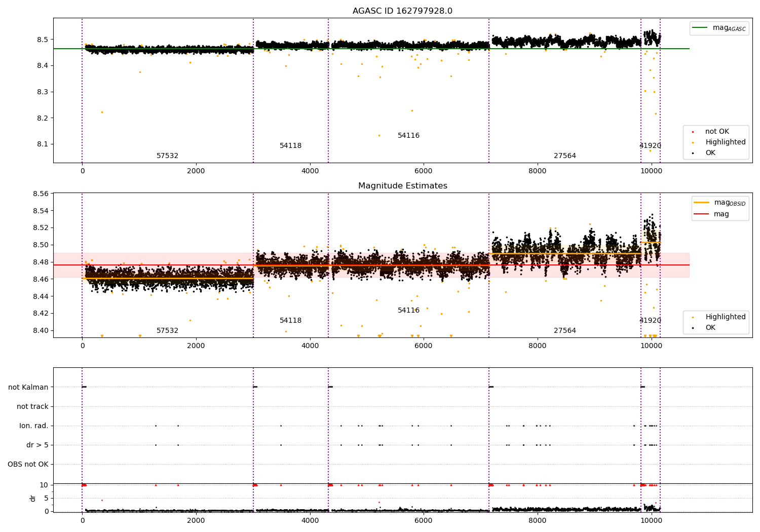Image resolution: width=760 pixels, height=532 pixels.
Task: Click the 'AGASC ID 162797928.0' plot title
Action: pos(402,11)
